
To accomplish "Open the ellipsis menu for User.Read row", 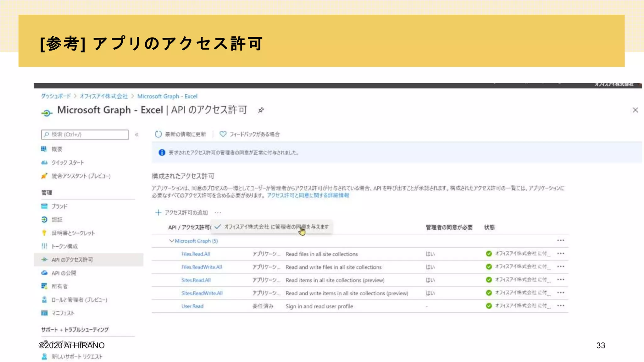I will point(561,305).
